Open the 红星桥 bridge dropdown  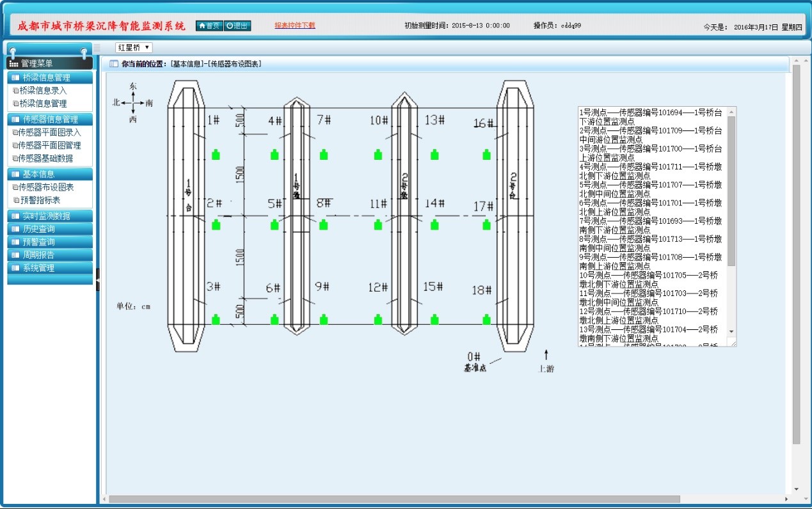(134, 47)
